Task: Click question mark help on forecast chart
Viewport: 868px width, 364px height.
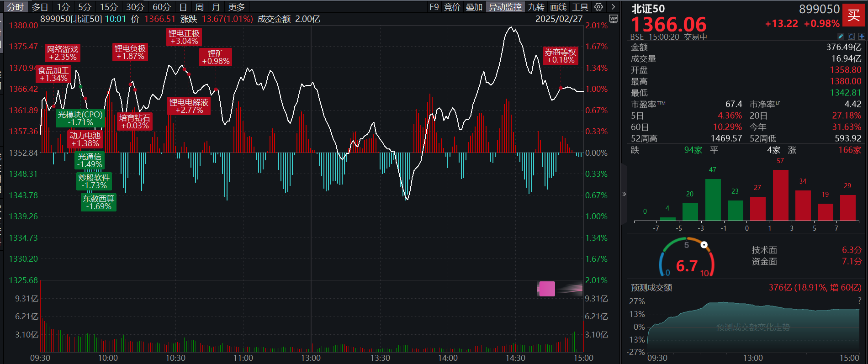Action: 859,300
